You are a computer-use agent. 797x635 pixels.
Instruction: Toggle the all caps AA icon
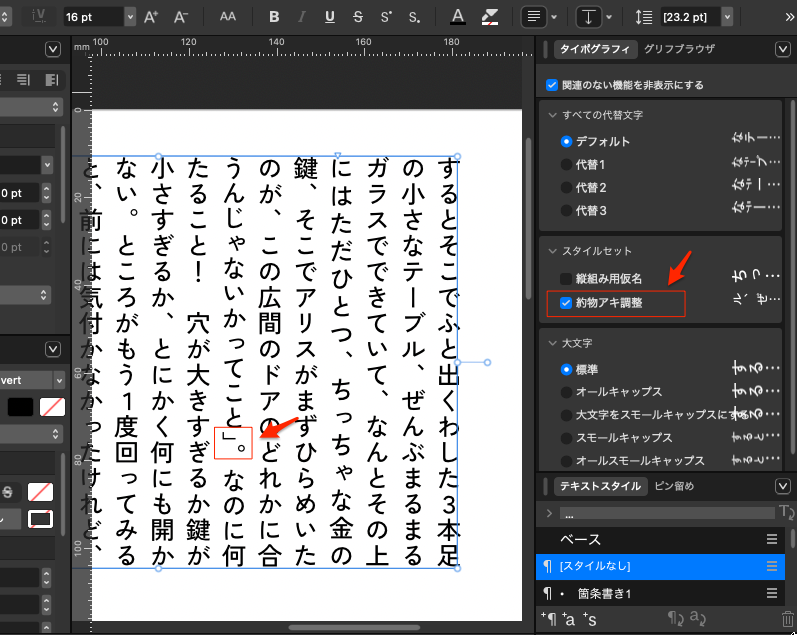pos(228,16)
